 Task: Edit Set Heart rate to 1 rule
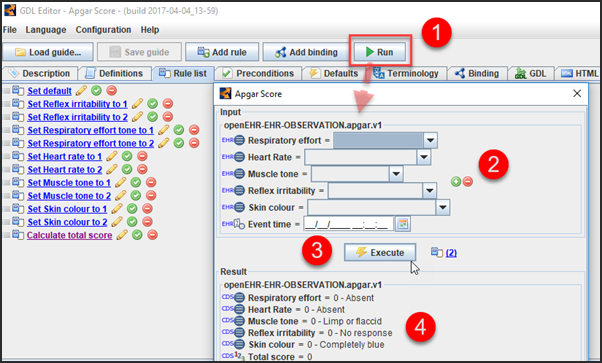[x=112, y=156]
